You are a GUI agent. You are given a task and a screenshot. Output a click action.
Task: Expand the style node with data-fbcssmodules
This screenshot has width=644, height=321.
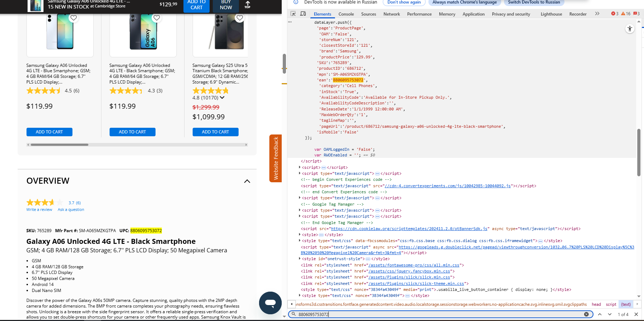click(x=300, y=241)
